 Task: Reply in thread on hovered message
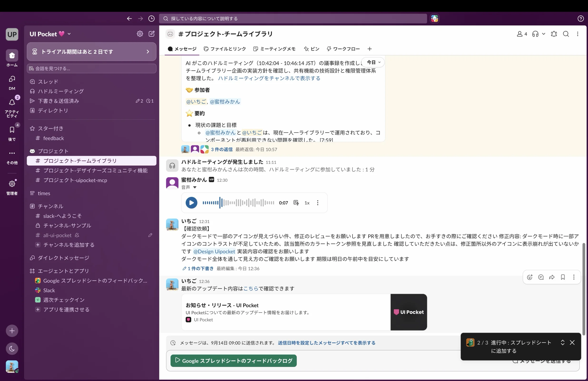coord(541,277)
